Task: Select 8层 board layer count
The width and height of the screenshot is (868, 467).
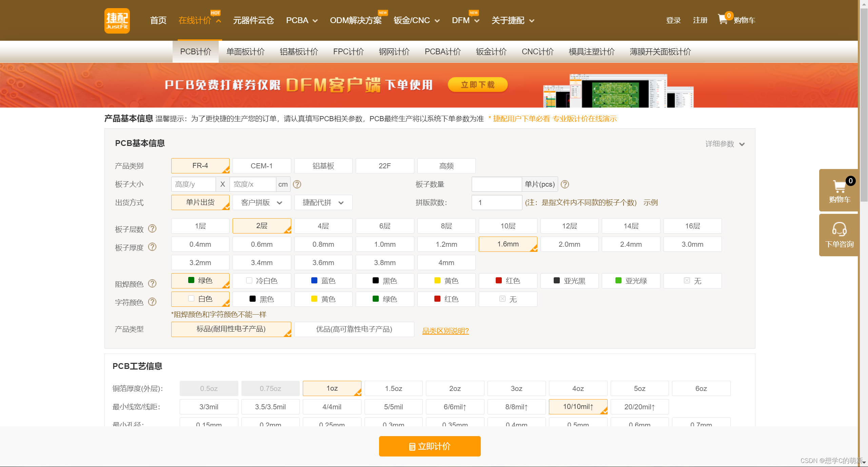Action: 446,226
